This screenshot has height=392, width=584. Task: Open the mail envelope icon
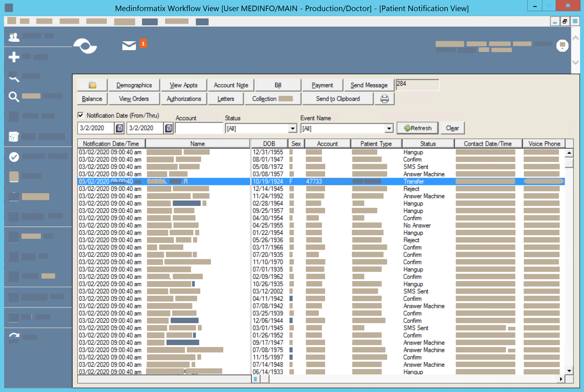click(x=129, y=45)
